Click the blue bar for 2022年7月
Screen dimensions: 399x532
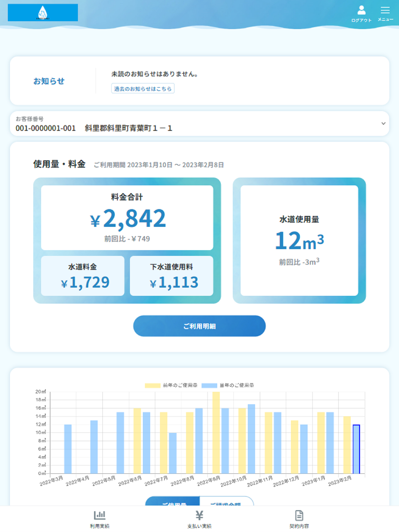pyautogui.click(x=173, y=453)
